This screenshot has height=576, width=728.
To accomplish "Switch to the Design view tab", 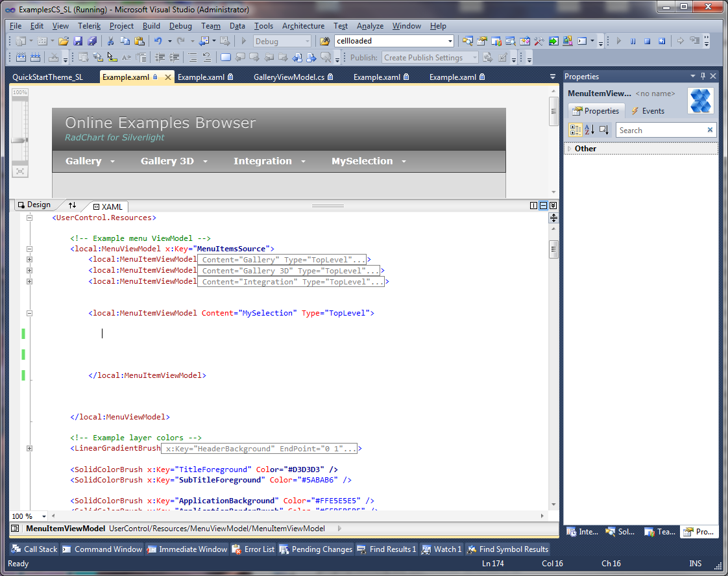I will (x=34, y=205).
